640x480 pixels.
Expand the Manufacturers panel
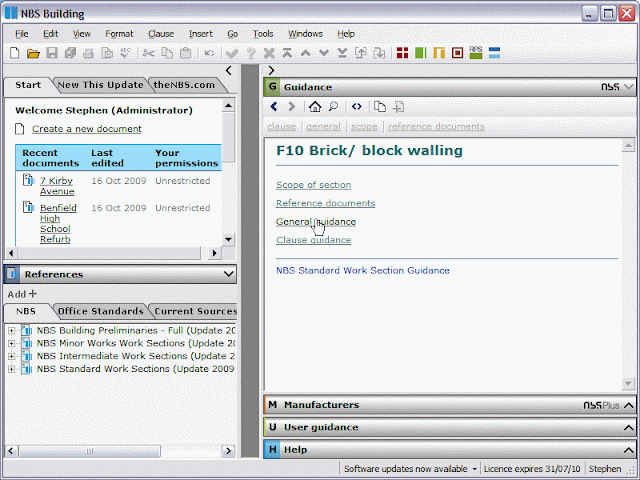tap(629, 405)
